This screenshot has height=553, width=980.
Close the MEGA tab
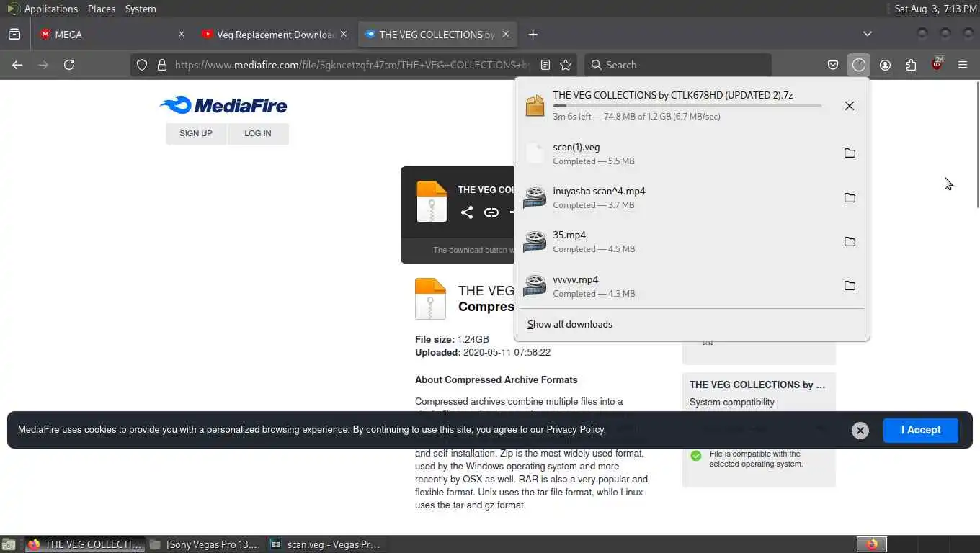tap(182, 34)
